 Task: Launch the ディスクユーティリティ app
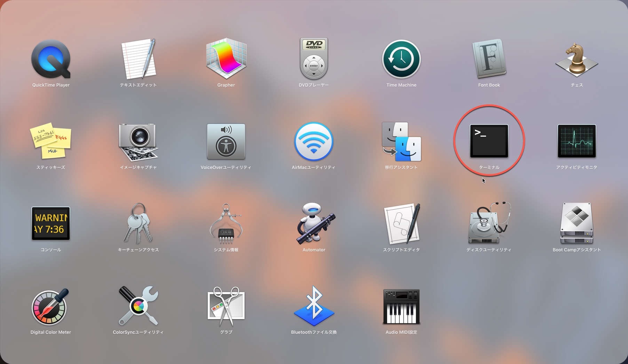click(x=489, y=223)
